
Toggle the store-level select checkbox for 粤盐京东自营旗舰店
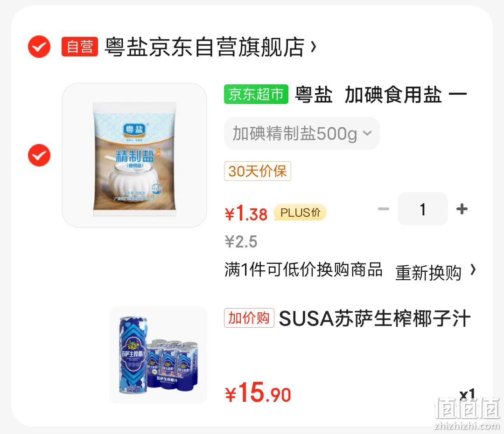click(x=39, y=47)
